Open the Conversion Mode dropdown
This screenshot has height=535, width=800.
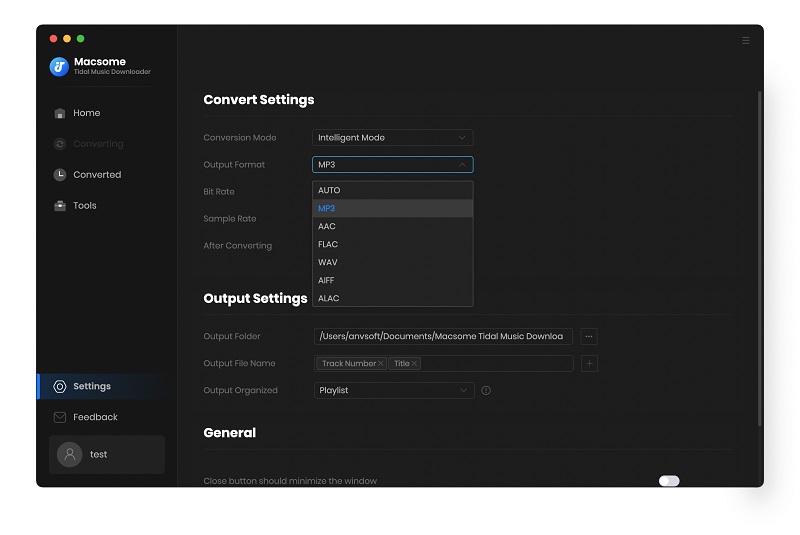(392, 138)
